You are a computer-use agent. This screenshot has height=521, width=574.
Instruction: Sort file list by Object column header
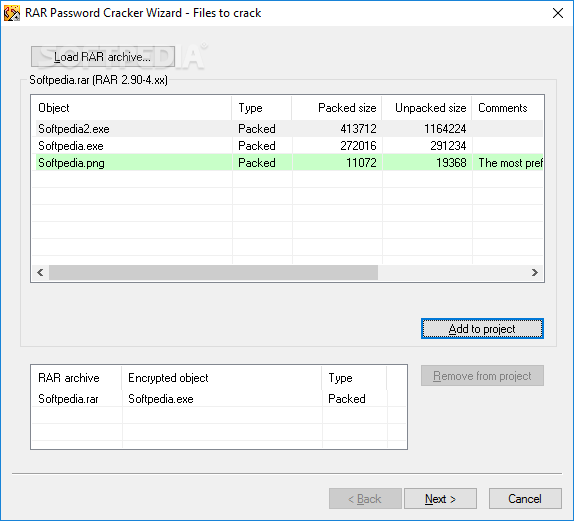[x=131, y=108]
